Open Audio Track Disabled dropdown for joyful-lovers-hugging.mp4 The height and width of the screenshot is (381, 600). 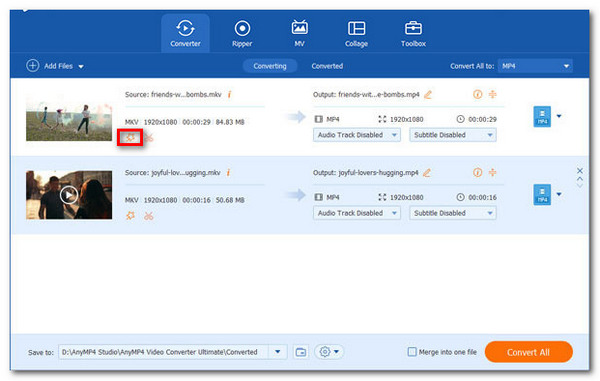point(357,213)
